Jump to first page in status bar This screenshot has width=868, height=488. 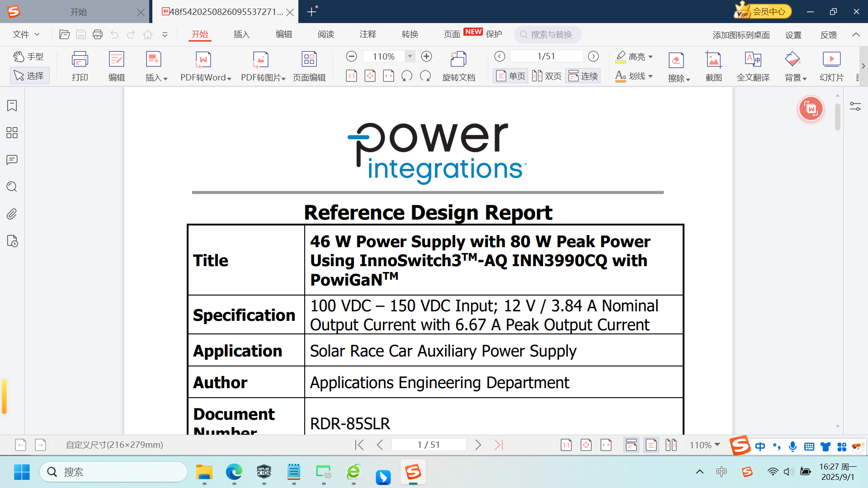click(359, 445)
